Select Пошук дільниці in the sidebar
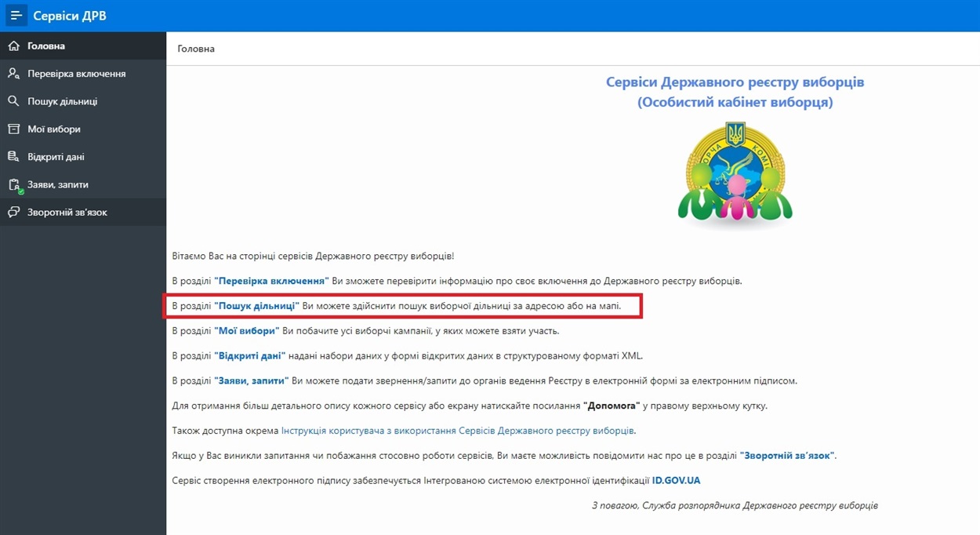The width and height of the screenshot is (980, 535). 83,101
